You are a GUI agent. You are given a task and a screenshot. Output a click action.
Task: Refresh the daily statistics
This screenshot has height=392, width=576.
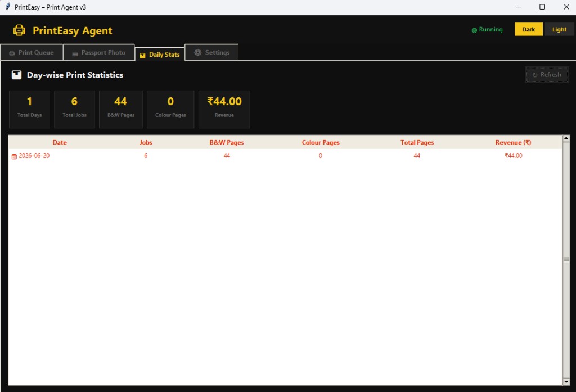point(547,75)
